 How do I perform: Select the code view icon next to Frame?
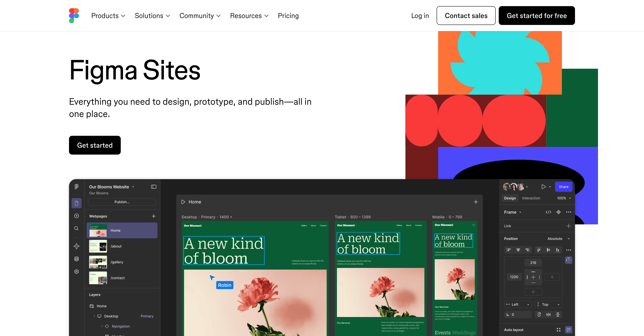[x=549, y=212]
